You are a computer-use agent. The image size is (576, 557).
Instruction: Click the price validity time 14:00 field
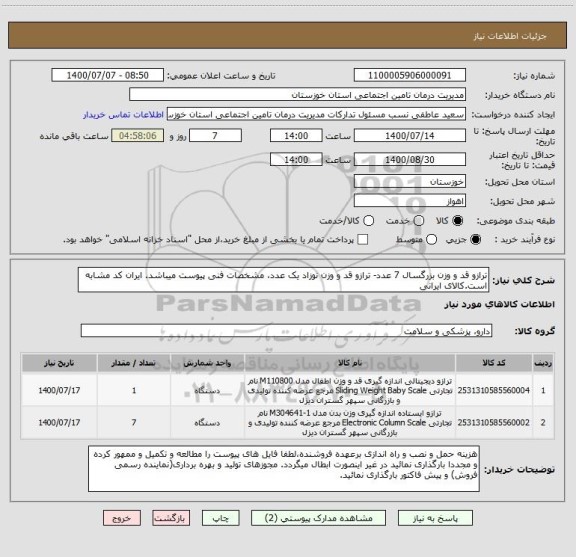[296, 159]
